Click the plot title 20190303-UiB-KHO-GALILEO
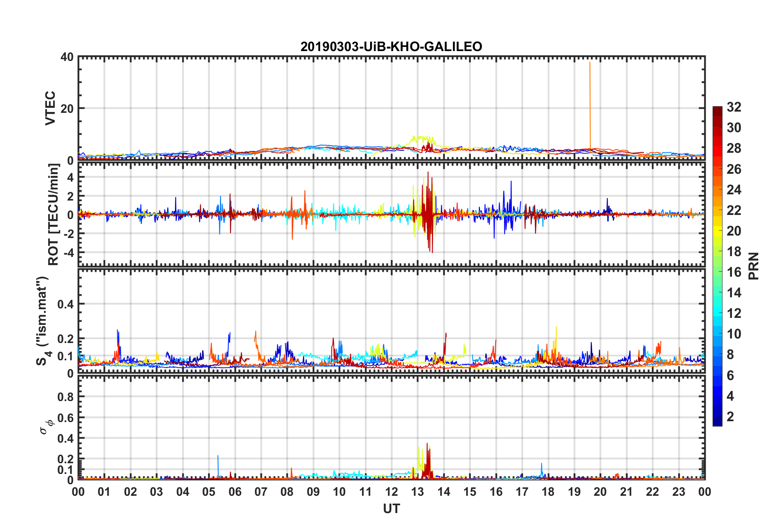783x532 pixels. pyautogui.click(x=391, y=47)
